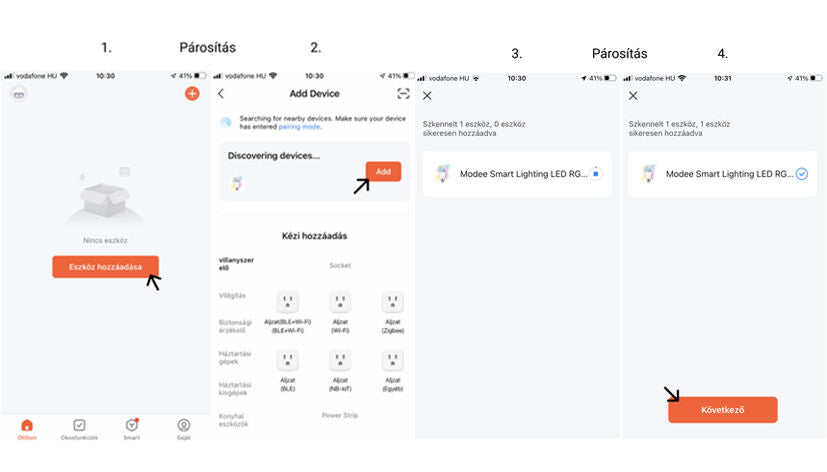Toggle the blue checkmark on added device
This screenshot has height=472, width=827.
coord(801,173)
